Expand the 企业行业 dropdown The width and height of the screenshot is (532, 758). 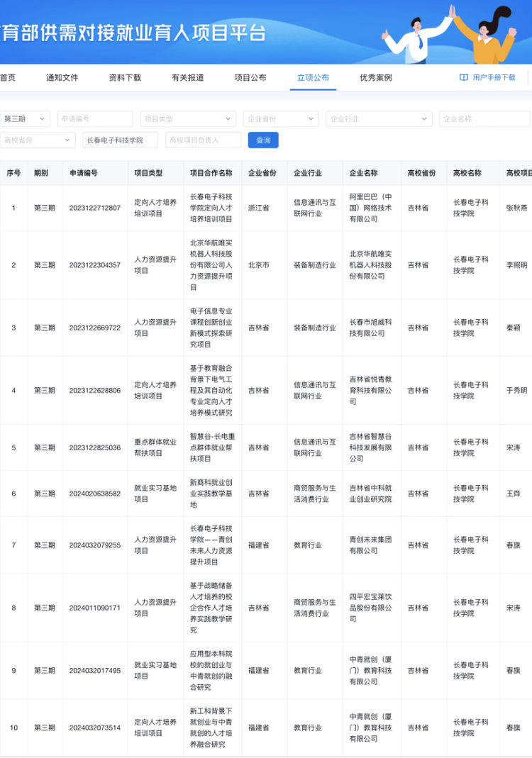379,119
